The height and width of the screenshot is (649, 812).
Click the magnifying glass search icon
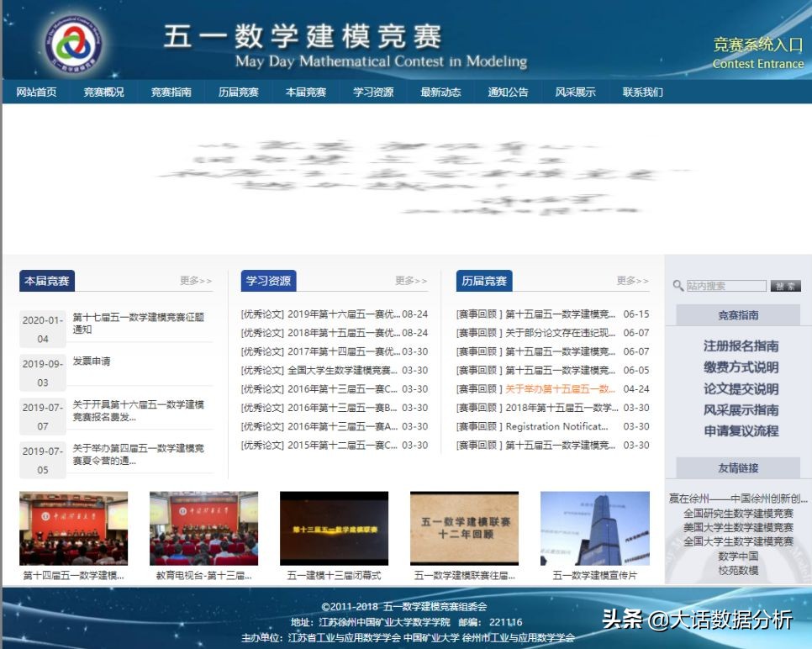(x=678, y=285)
